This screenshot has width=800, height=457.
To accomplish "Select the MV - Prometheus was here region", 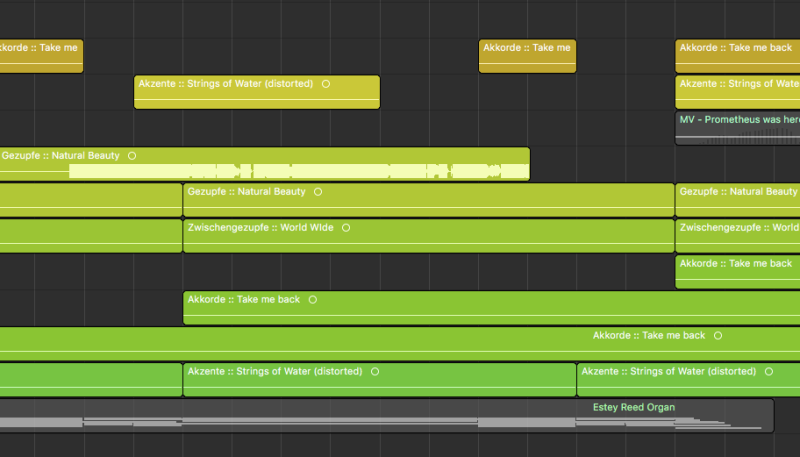I will pyautogui.click(x=738, y=129).
